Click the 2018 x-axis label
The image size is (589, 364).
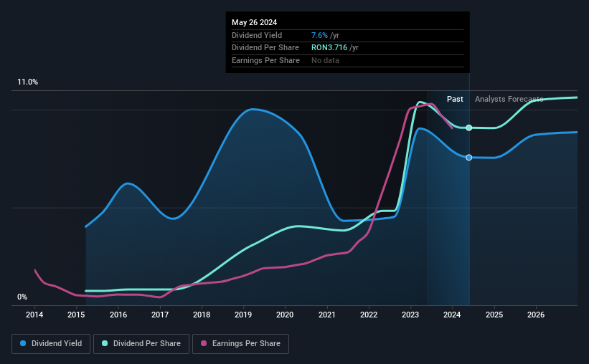click(202, 315)
